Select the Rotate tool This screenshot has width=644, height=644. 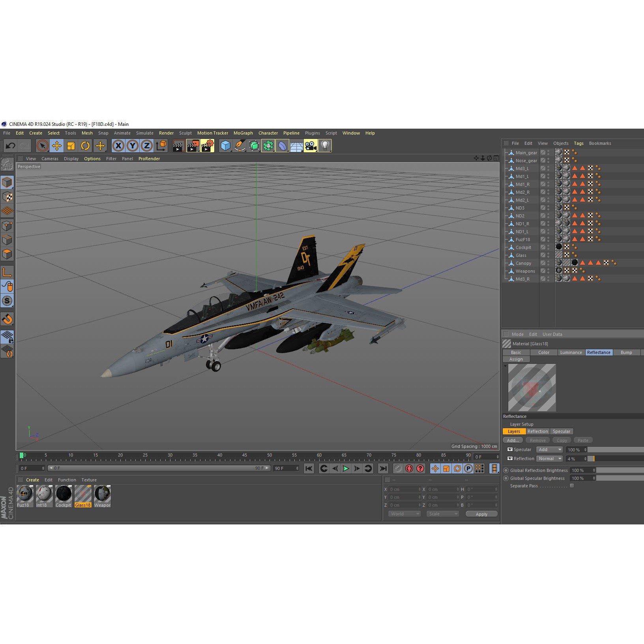click(x=86, y=146)
